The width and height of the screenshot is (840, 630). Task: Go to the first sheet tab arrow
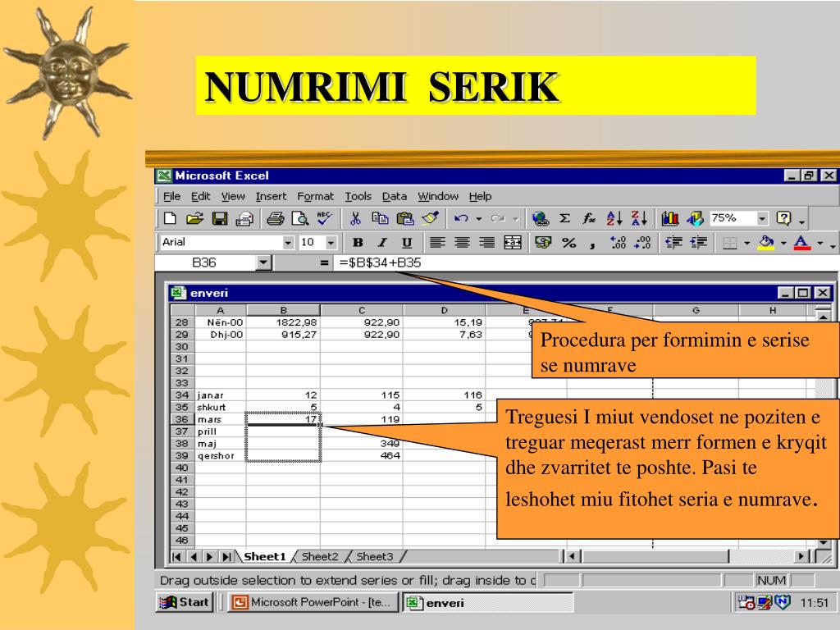point(177,557)
